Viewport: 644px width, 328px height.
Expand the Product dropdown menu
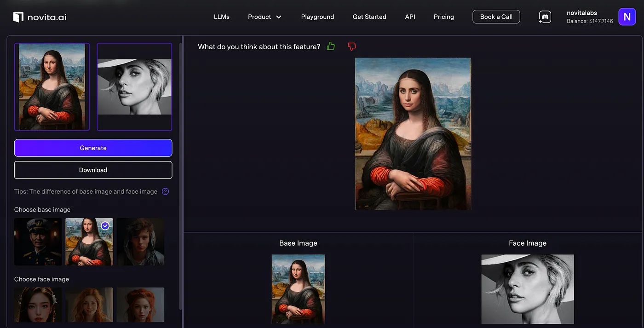(264, 17)
